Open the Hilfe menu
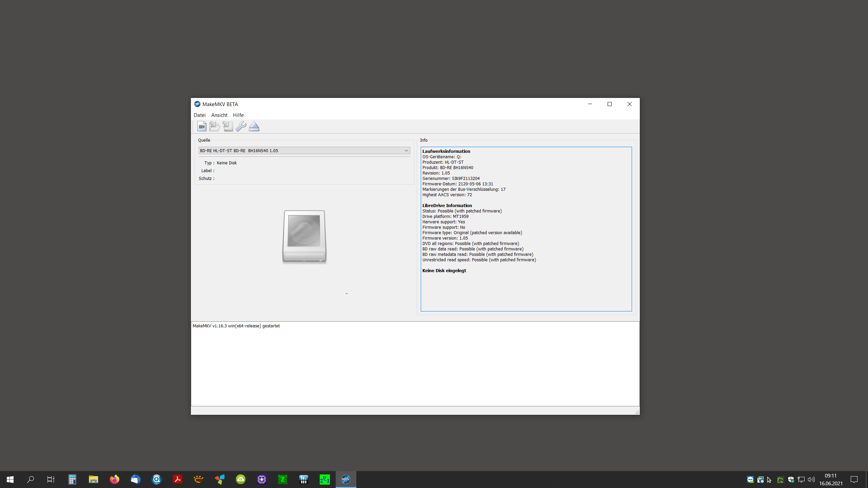This screenshot has height=488, width=868. click(x=238, y=115)
